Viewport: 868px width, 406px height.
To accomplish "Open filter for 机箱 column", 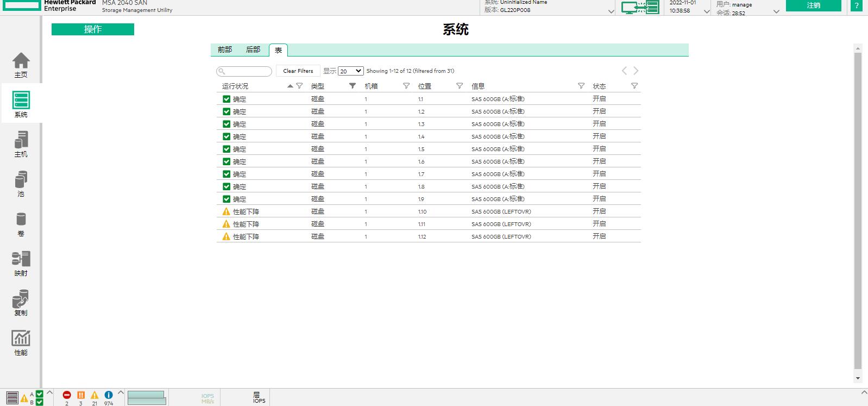I will (x=406, y=86).
